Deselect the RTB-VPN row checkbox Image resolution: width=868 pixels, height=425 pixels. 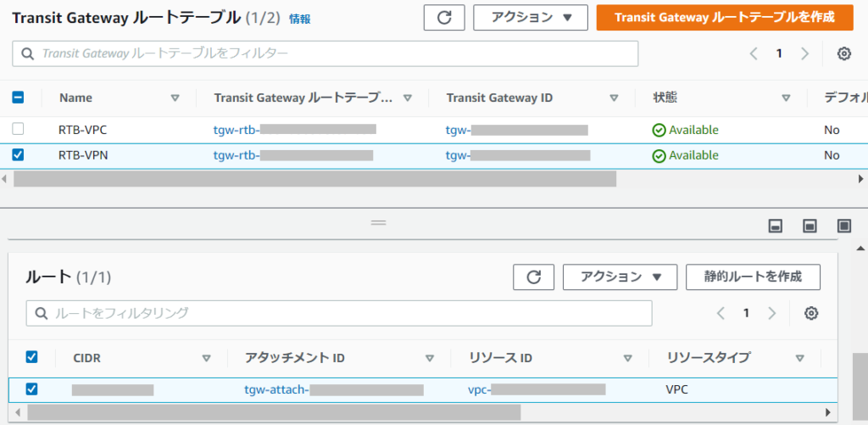pos(18,155)
